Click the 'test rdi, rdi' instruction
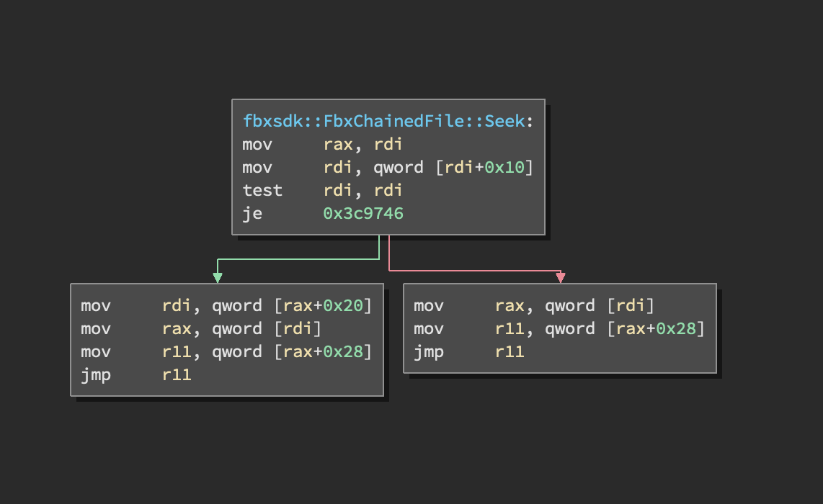 point(322,190)
